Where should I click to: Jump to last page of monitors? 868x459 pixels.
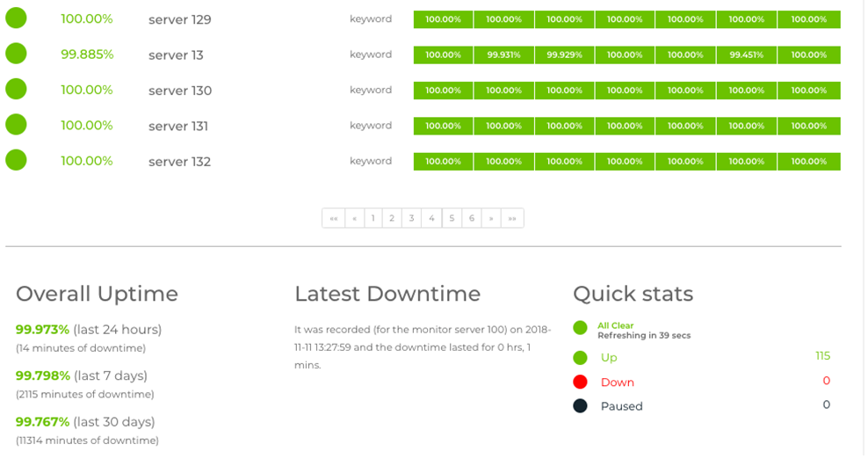(512, 218)
